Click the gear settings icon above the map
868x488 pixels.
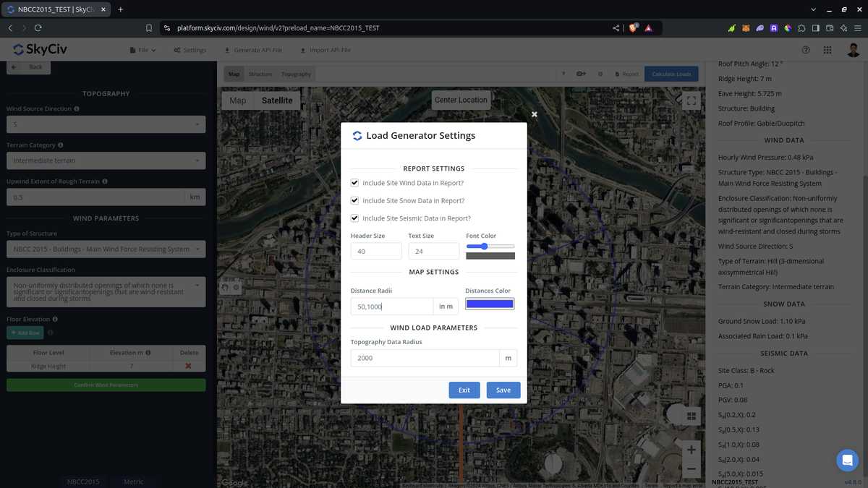point(600,74)
